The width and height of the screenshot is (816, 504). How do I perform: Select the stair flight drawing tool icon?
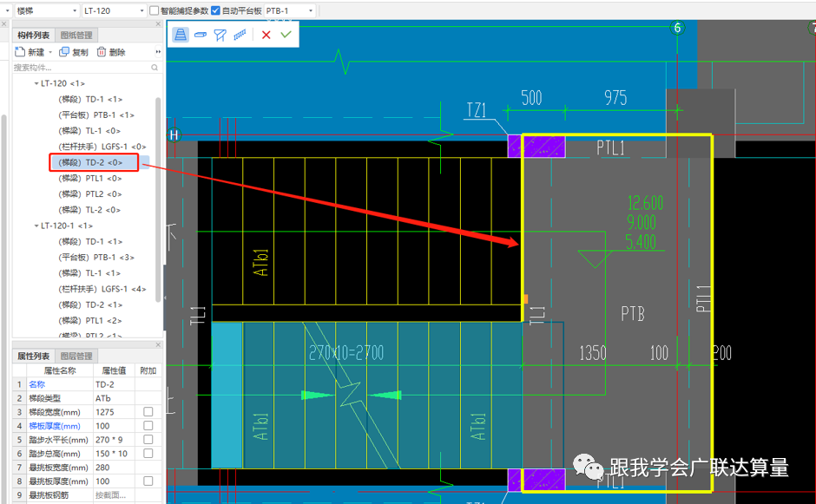180,35
